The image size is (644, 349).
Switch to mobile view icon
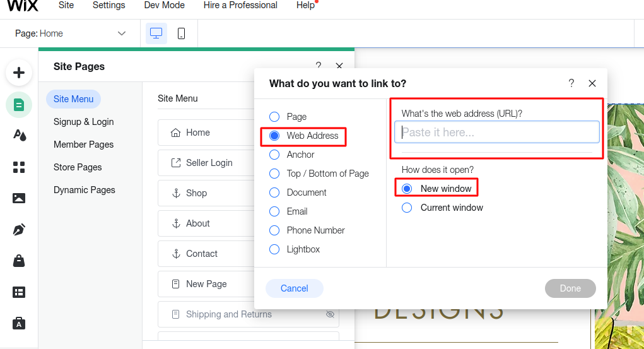click(x=181, y=33)
